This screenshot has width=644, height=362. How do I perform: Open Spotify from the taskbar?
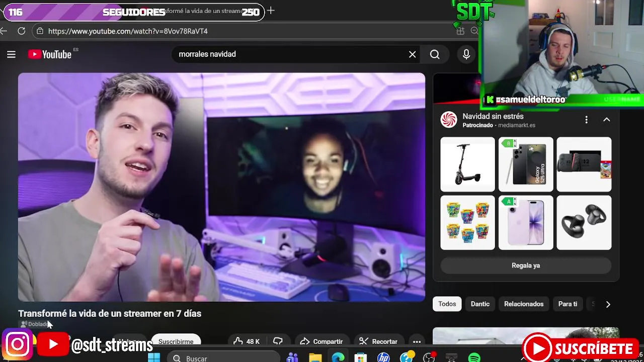click(474, 358)
